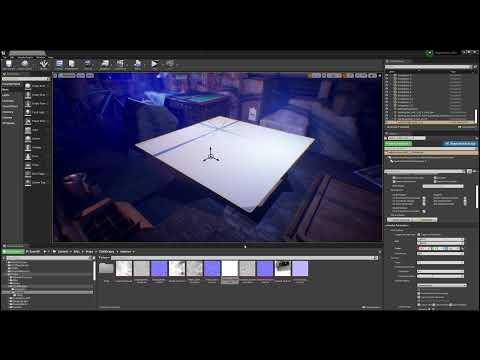This screenshot has height=360, width=480.
Task: Select Plane in Place Actors list
Action: [37, 165]
